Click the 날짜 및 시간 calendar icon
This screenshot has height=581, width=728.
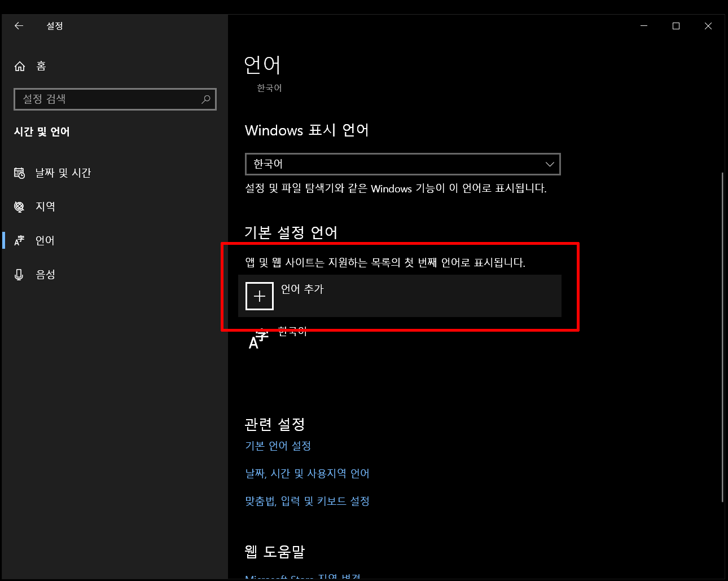point(19,173)
